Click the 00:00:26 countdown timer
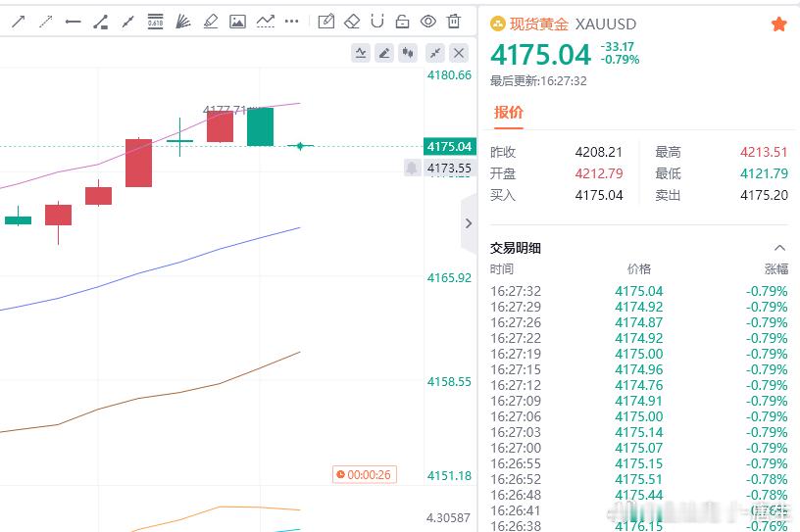This screenshot has width=800, height=532. (365, 475)
